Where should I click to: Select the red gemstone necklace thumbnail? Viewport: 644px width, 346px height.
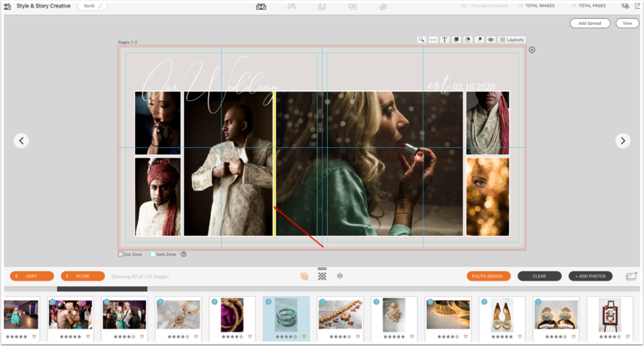click(x=179, y=314)
